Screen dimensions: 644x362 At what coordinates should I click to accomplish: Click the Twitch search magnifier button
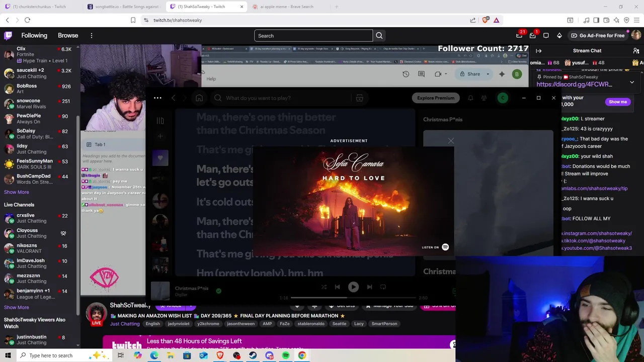[x=379, y=36]
